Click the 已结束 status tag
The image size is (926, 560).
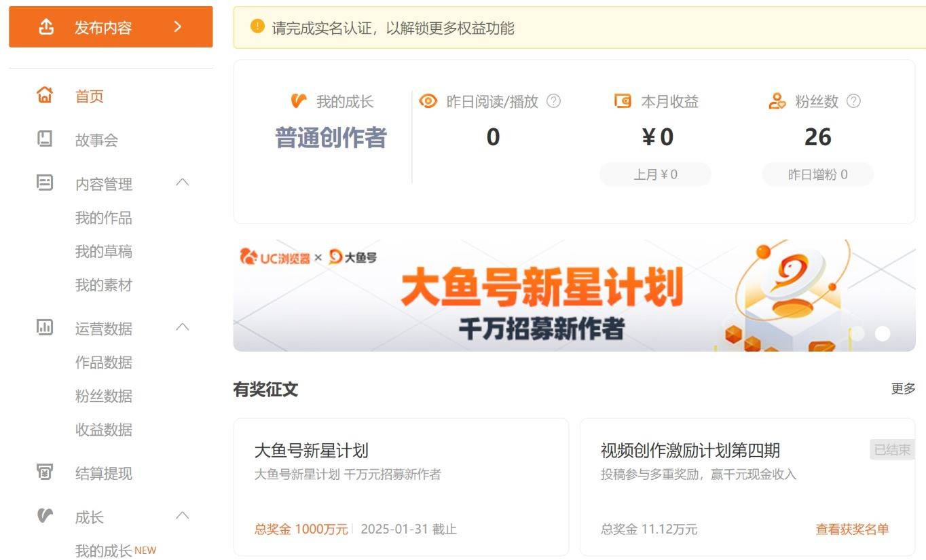coord(892,449)
